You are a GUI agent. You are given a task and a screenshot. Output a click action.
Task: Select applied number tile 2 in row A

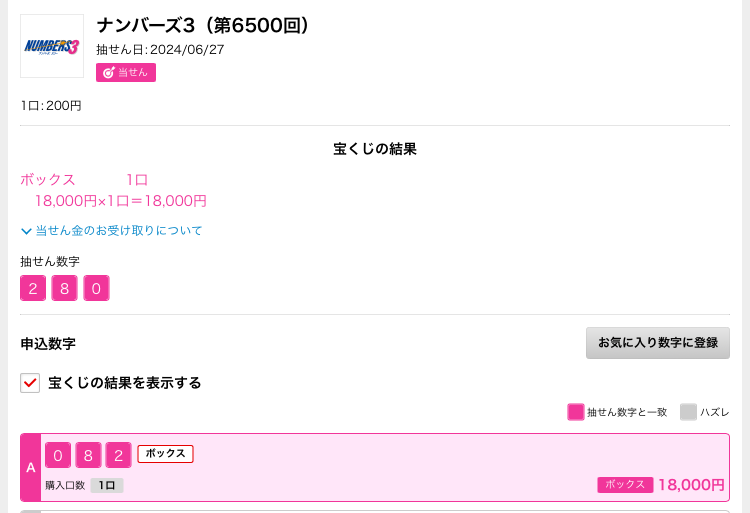pyautogui.click(x=118, y=455)
